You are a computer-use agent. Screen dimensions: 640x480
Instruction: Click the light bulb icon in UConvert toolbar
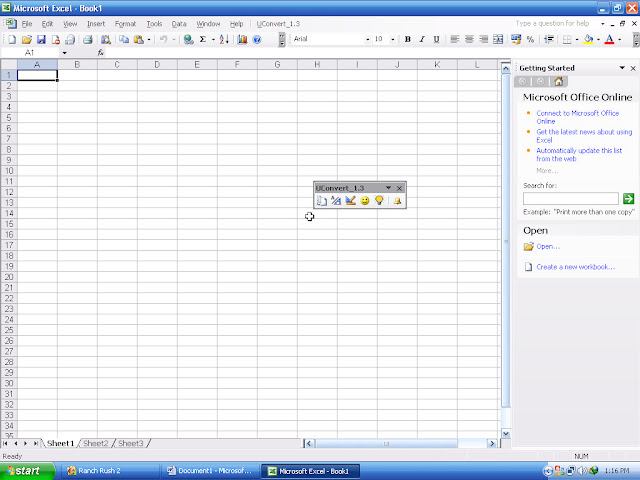[379, 200]
